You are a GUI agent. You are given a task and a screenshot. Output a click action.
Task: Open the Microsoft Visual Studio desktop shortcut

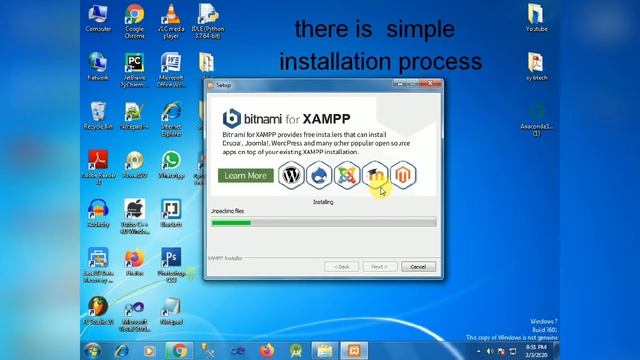[134, 314]
